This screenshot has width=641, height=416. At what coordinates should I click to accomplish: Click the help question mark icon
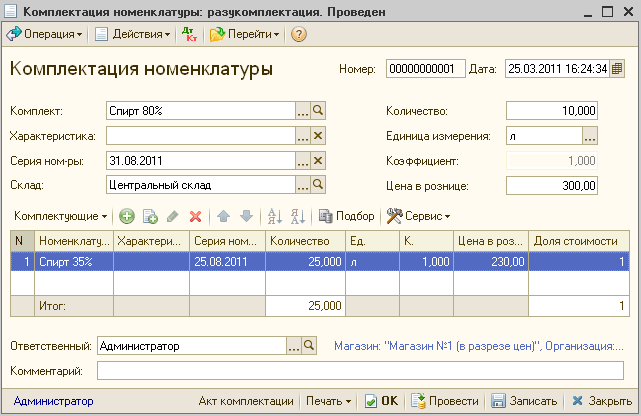tap(298, 35)
